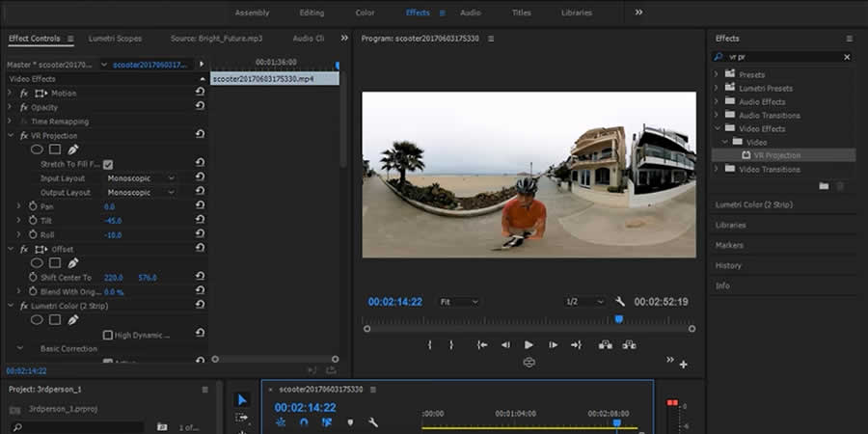Reset the Opacity effect parameters

200,107
